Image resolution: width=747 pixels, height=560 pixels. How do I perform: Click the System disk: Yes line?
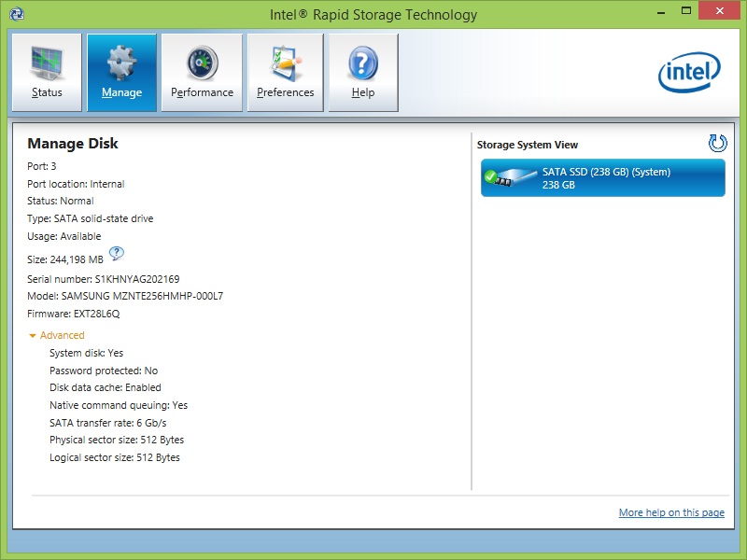tap(86, 353)
